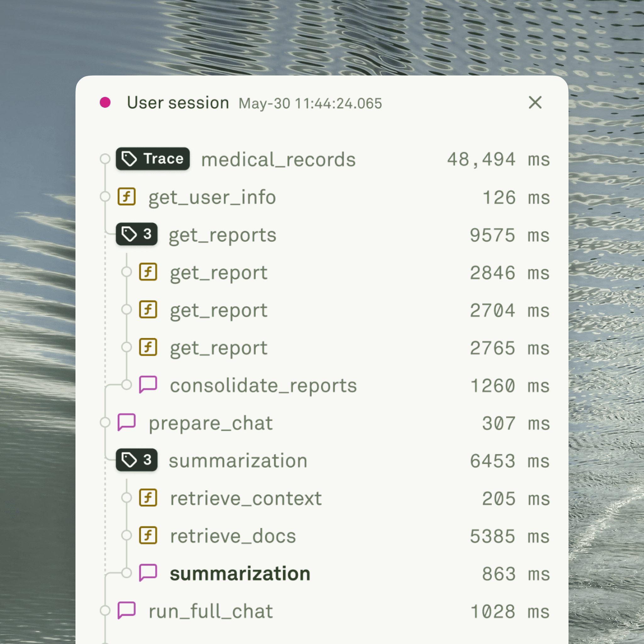Image resolution: width=644 pixels, height=644 pixels.
Task: Click function icon beside retrieve_docs
Action: click(x=148, y=535)
